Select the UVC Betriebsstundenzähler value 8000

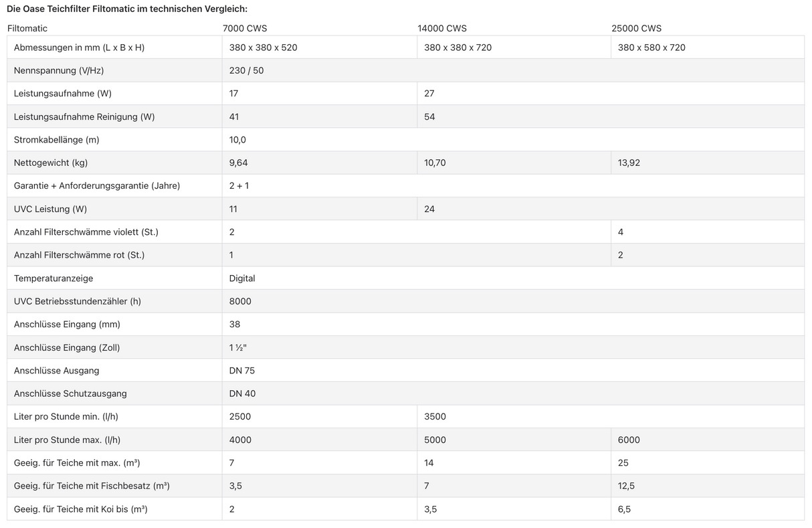coord(240,301)
